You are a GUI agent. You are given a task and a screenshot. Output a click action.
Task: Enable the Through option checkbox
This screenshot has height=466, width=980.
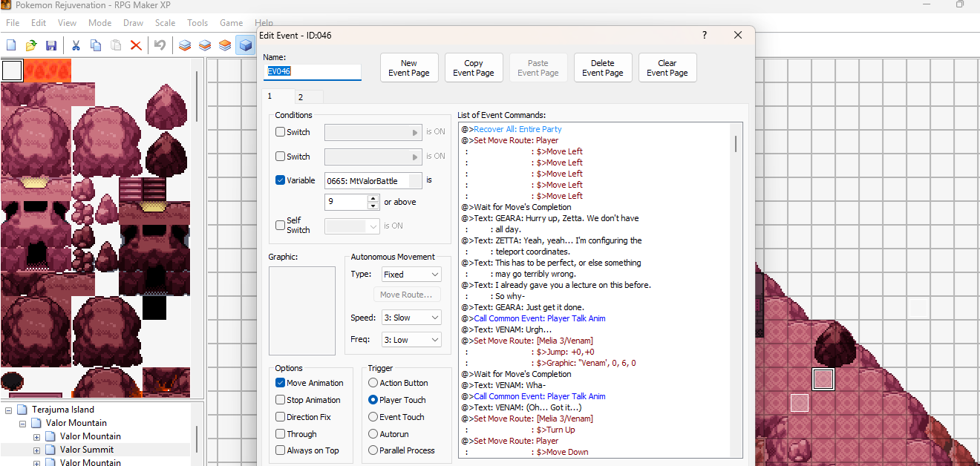tap(281, 434)
